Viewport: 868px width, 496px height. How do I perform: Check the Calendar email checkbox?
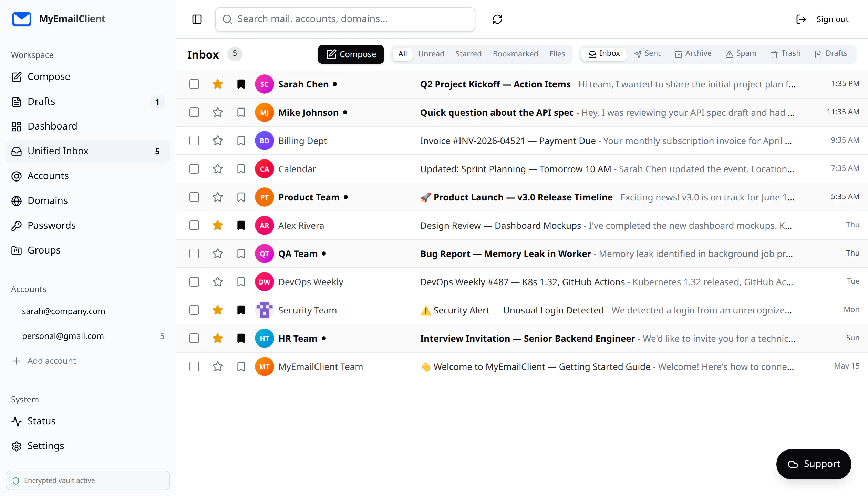[194, 169]
